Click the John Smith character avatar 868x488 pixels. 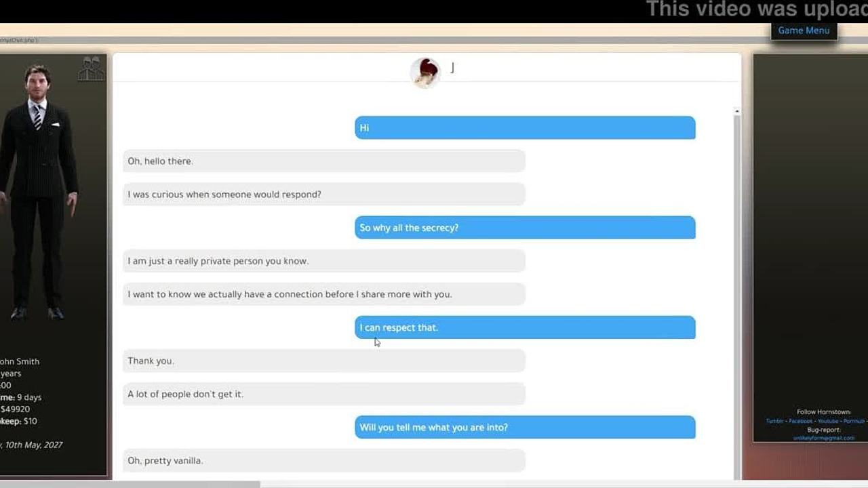(39, 193)
